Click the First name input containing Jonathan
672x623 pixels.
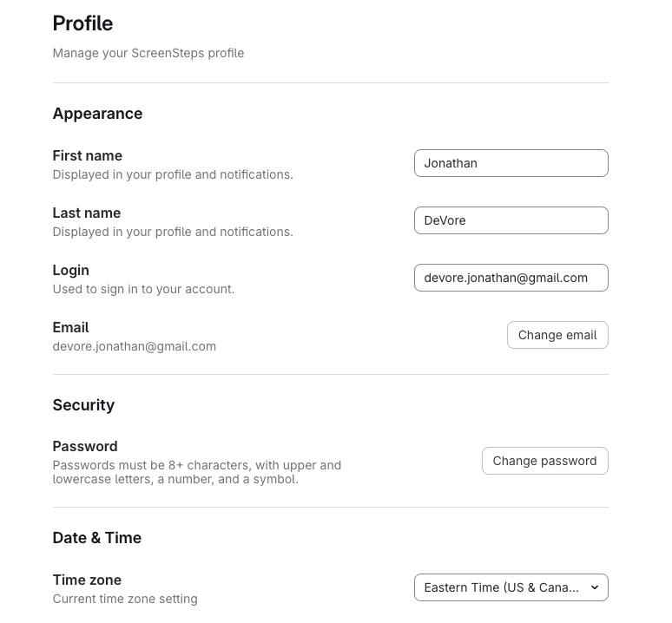511,163
